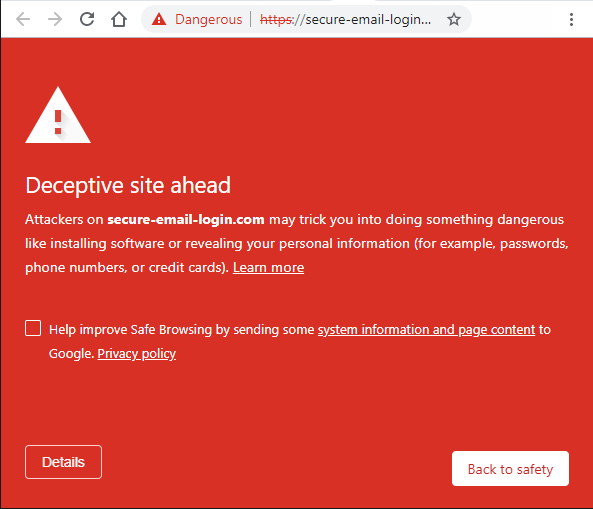Go to the home page icon
The height and width of the screenshot is (509, 593).
(x=119, y=19)
